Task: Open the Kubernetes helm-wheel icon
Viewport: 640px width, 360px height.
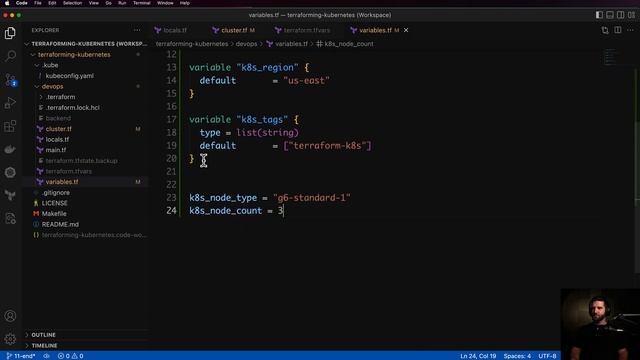Action: pyautogui.click(x=10, y=172)
